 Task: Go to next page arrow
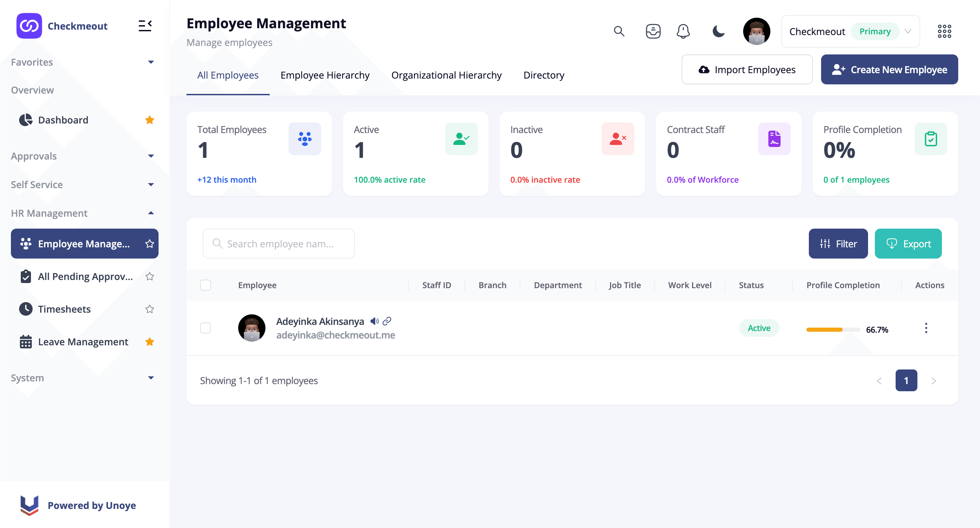934,381
